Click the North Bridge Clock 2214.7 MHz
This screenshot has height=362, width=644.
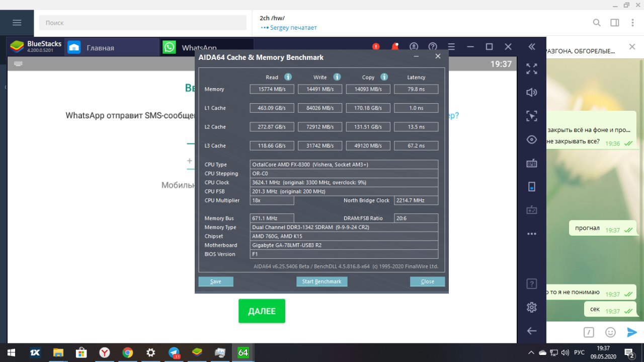[416, 200]
